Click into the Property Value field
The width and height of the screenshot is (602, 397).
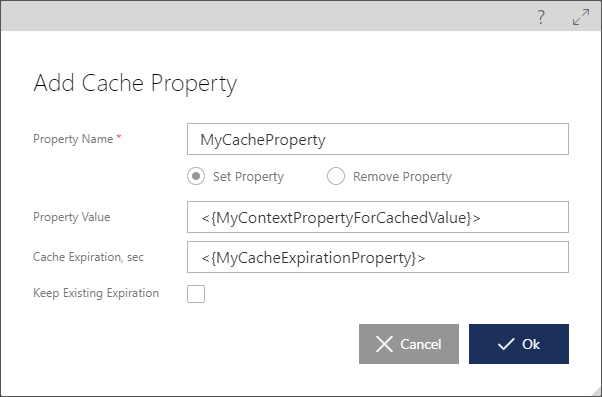(x=378, y=217)
